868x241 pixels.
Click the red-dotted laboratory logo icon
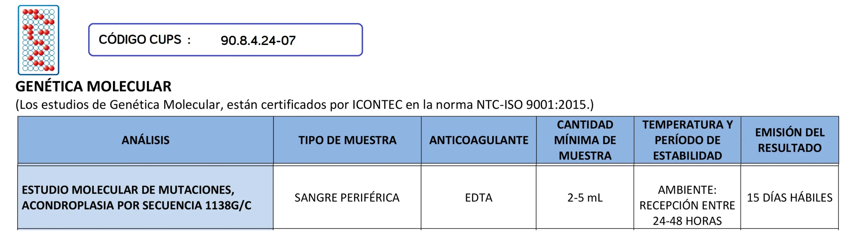point(39,40)
